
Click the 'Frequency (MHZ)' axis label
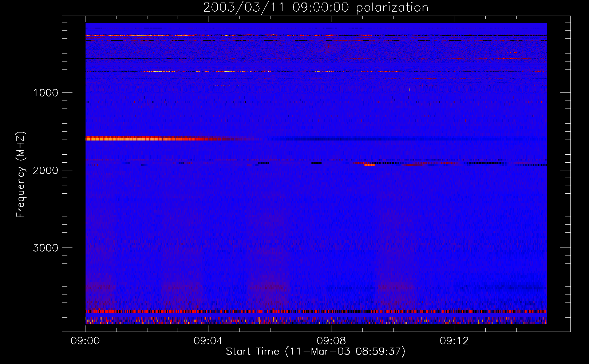(x=21, y=175)
